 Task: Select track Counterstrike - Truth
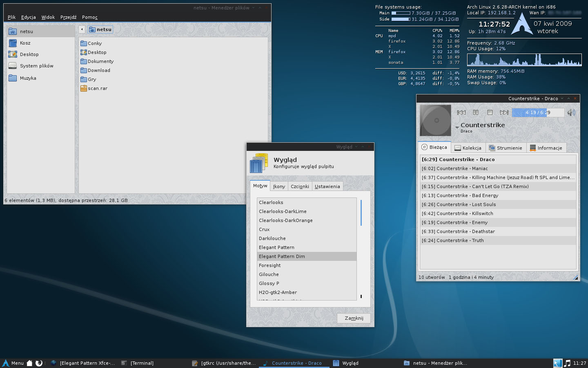pos(498,240)
